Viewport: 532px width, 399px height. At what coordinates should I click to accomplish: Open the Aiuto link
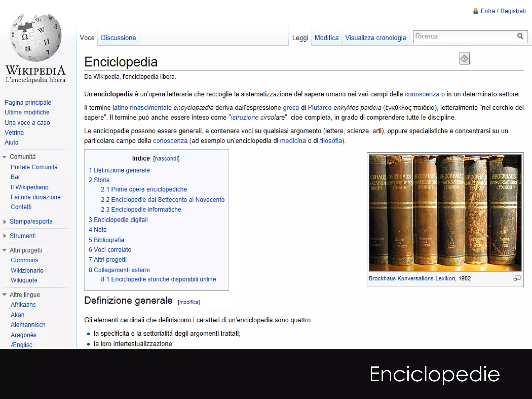point(11,142)
